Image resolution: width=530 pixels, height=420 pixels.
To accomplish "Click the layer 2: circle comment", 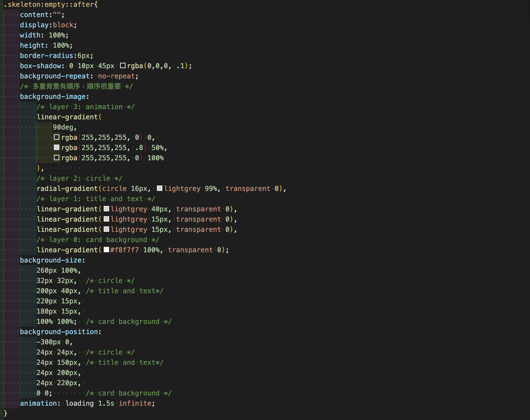I will [79, 178].
